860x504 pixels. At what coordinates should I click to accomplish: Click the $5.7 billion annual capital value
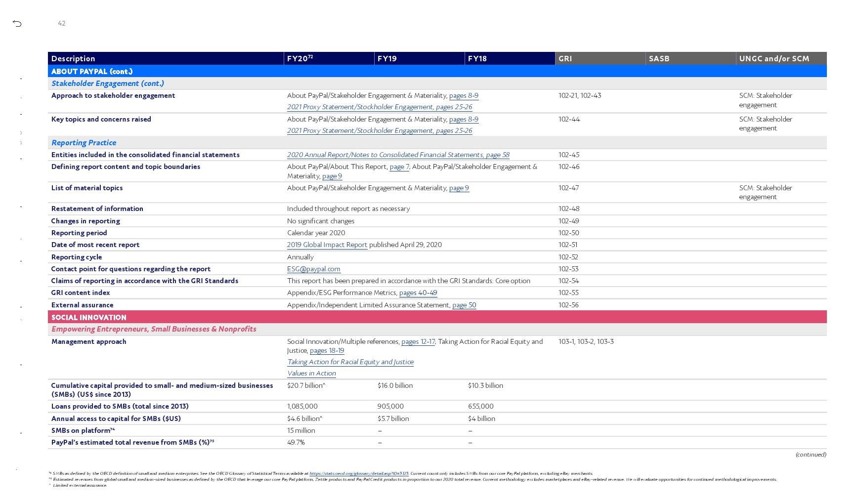[x=393, y=419]
